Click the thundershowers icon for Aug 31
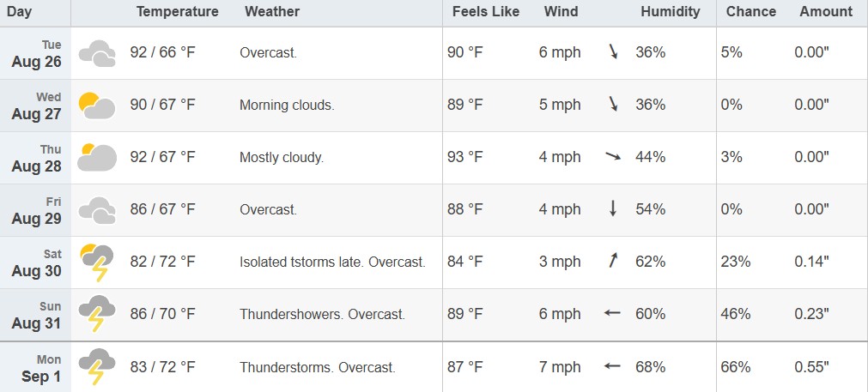 [x=97, y=314]
